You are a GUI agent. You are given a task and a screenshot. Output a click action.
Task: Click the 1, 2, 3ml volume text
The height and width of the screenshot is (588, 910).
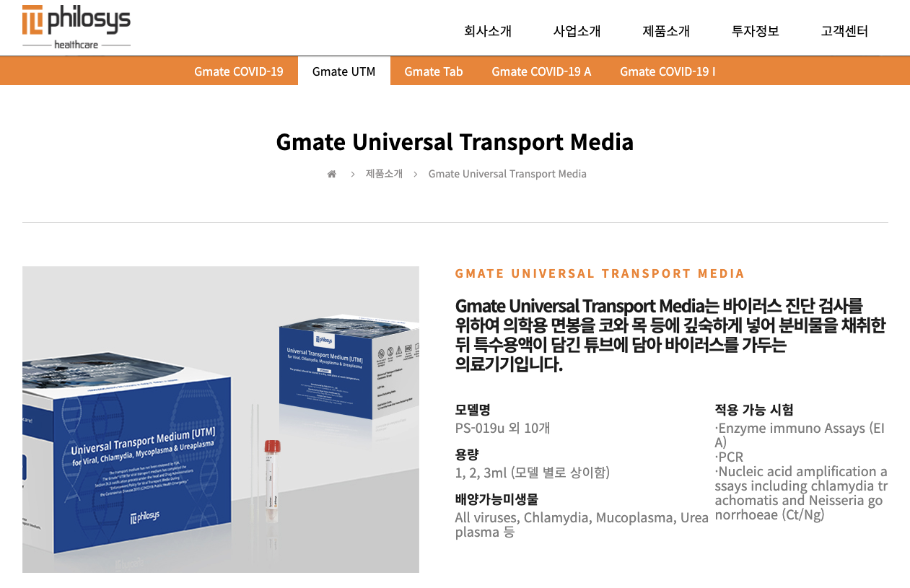pos(533,473)
